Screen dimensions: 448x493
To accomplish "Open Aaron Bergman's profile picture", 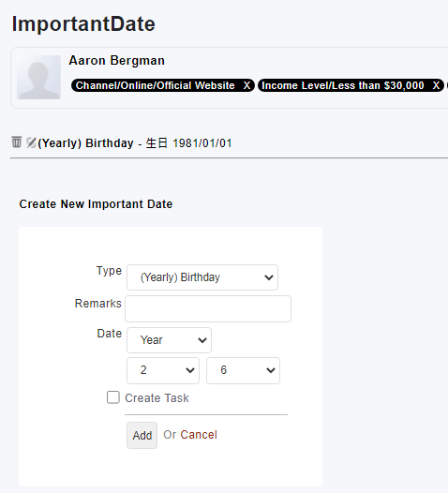I will coord(38,78).
